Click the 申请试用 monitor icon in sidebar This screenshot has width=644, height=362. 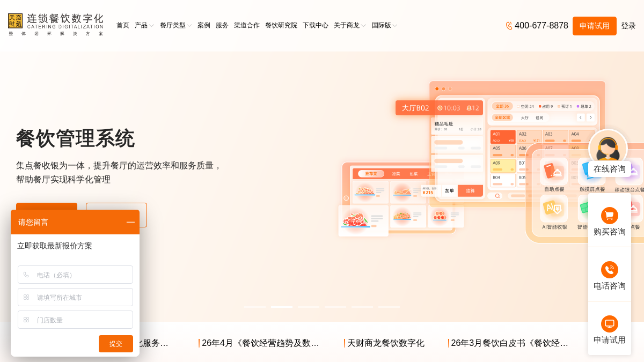pyautogui.click(x=610, y=324)
